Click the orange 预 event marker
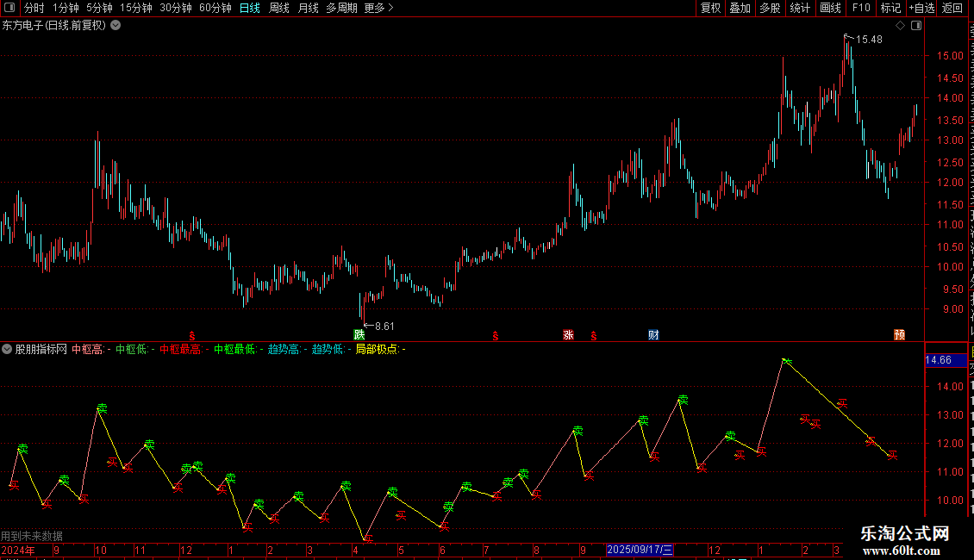Image resolution: width=974 pixels, height=560 pixels. click(x=900, y=334)
